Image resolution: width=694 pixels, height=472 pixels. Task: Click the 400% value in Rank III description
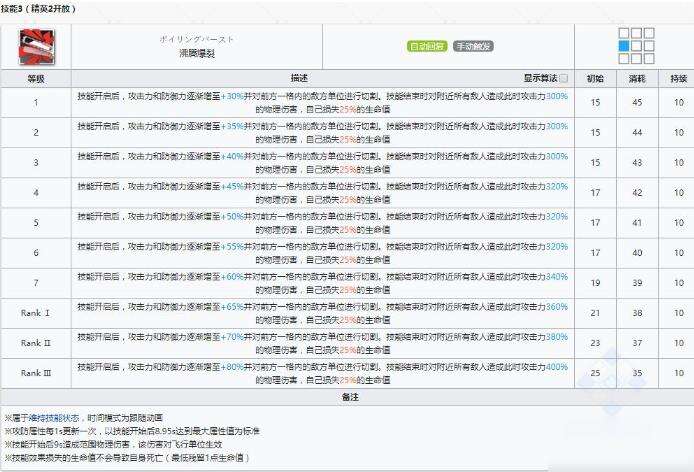(x=557, y=367)
